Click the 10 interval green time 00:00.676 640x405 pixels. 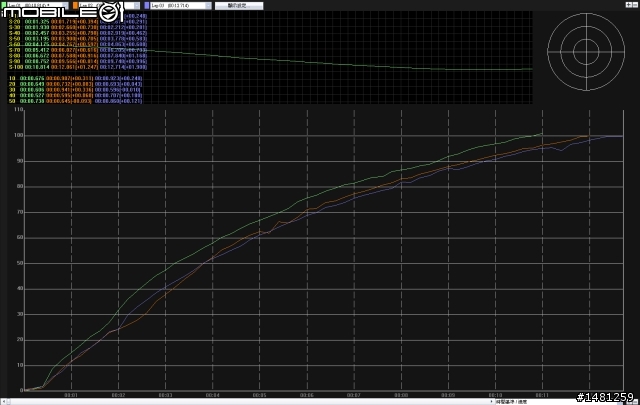(x=32, y=78)
